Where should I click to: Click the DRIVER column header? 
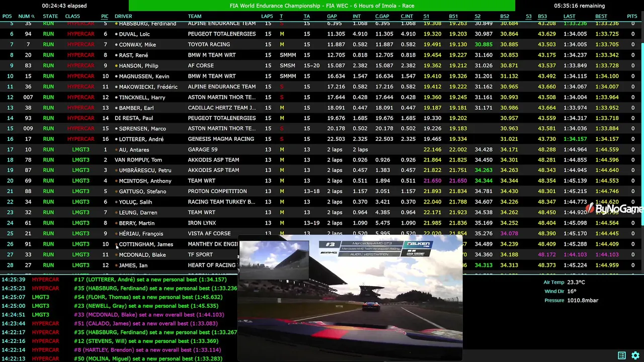point(123,16)
